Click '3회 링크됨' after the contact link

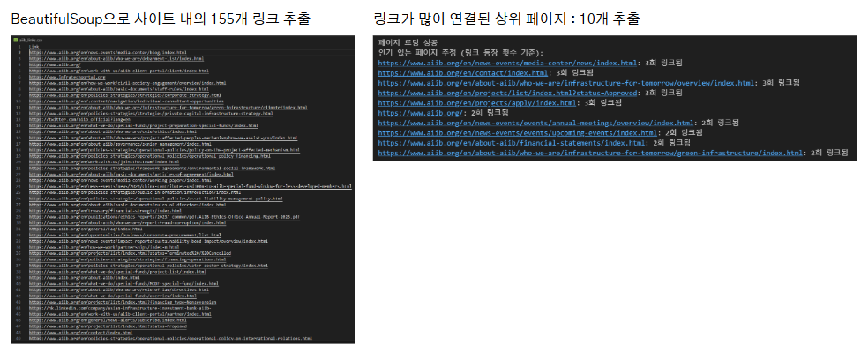coord(573,72)
